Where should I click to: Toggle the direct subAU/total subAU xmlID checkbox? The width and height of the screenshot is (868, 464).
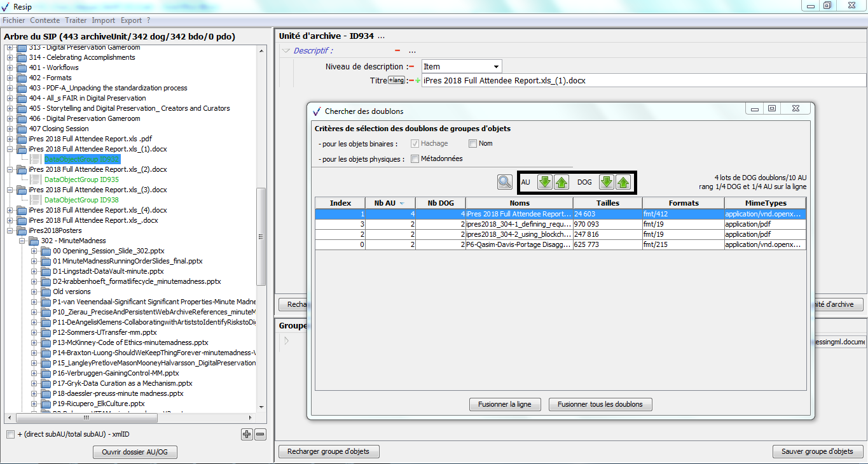point(10,434)
